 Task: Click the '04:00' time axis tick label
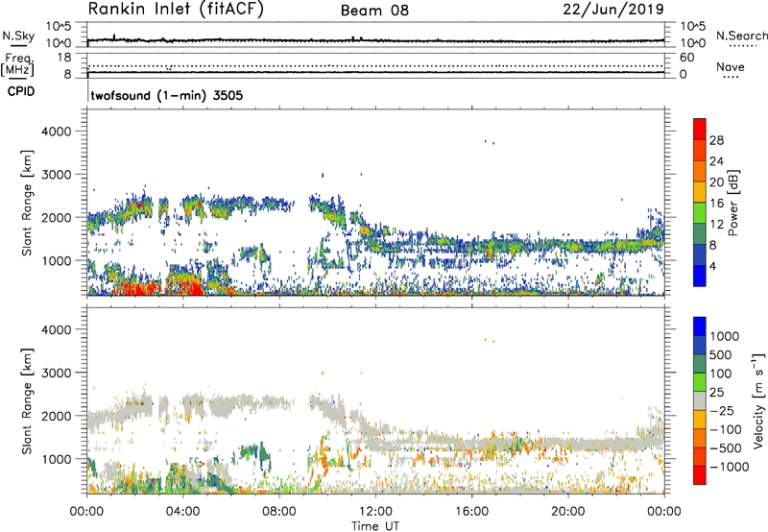[183, 512]
